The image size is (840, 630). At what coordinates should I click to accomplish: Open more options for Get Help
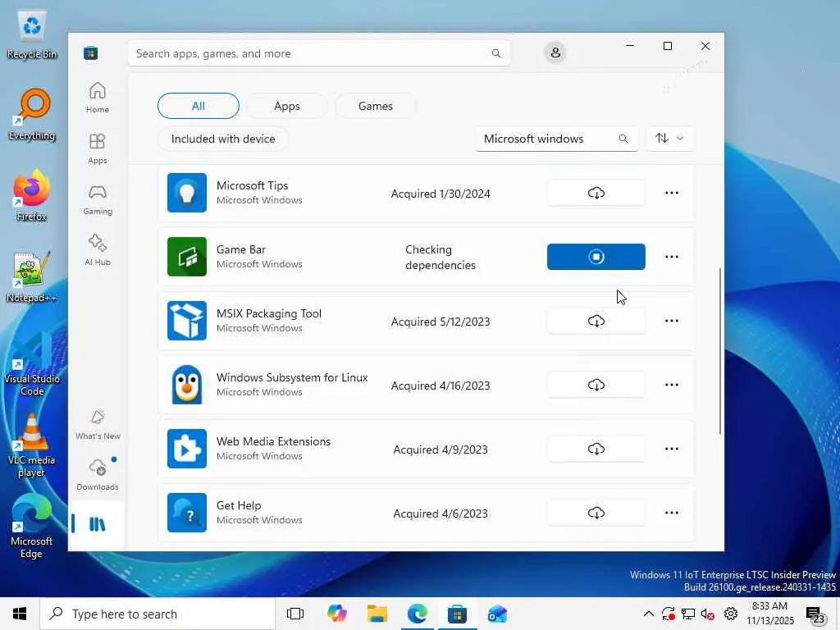(x=671, y=513)
